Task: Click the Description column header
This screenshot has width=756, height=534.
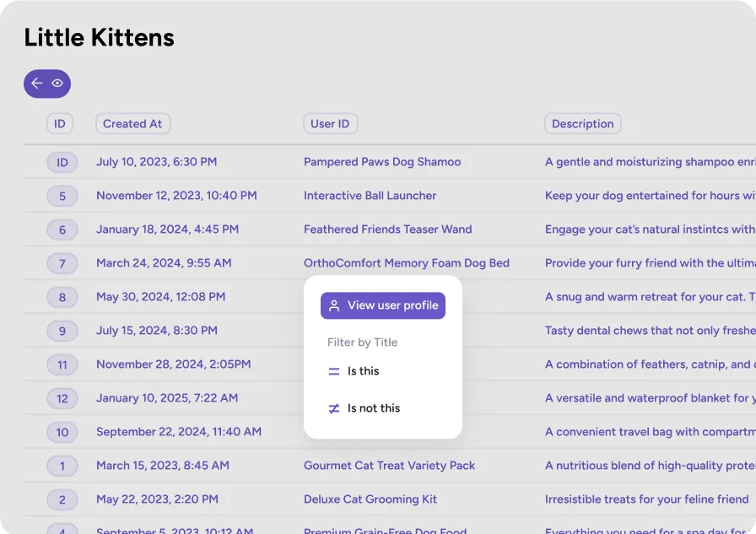Action: point(582,124)
